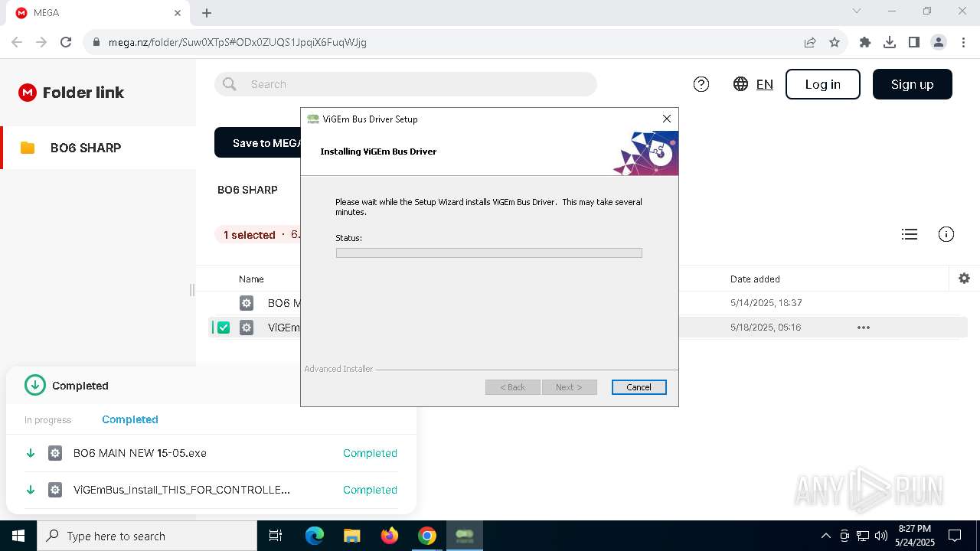
Task: Bookmark this page star icon
Action: coord(835,42)
